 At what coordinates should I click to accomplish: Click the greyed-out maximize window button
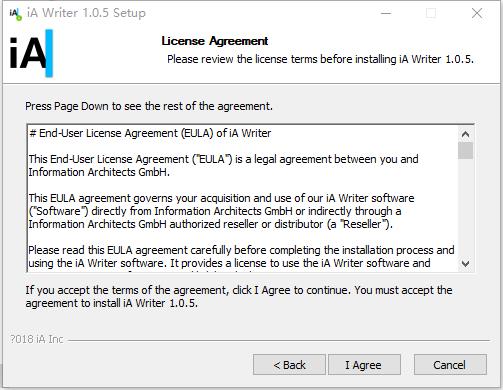point(431,13)
